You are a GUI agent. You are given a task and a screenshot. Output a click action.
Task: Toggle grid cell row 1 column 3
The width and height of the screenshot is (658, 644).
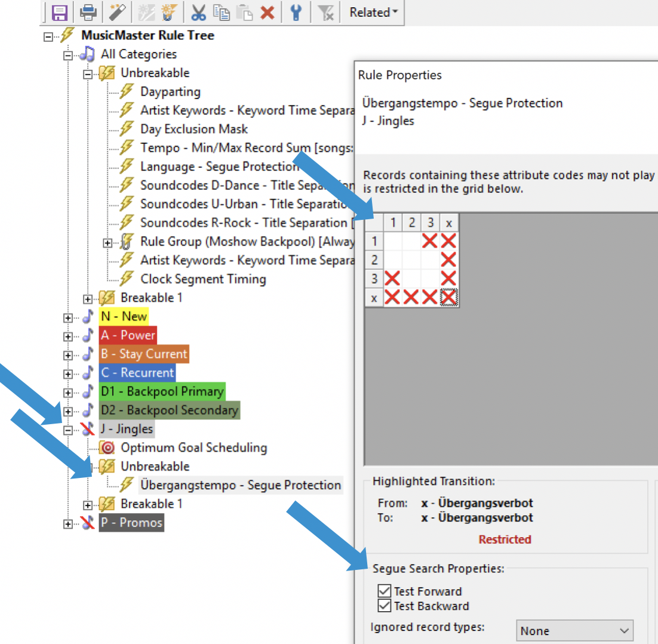coord(430,241)
